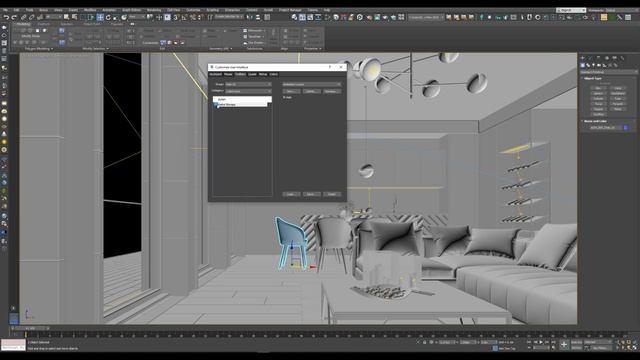The width and height of the screenshot is (640, 360).
Task: Click the Save... button in dialog
Action: (x=311, y=194)
